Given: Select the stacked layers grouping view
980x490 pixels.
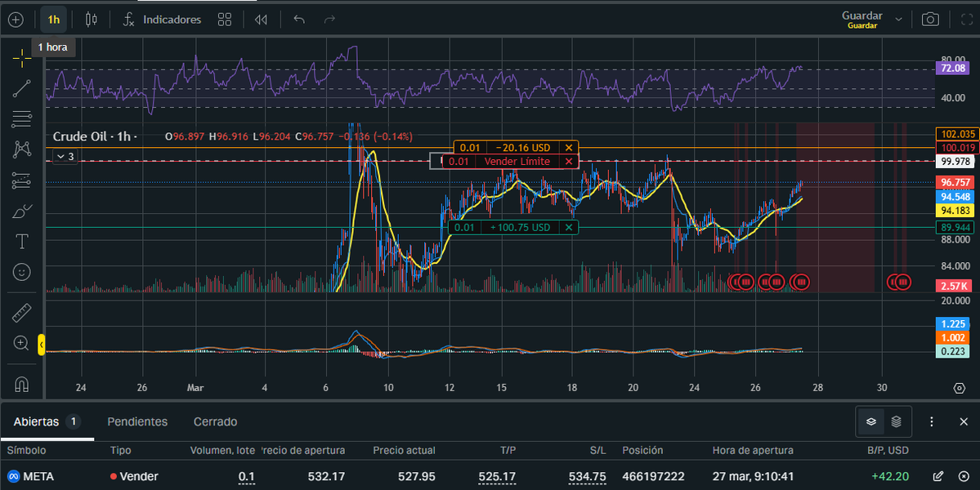Looking at the screenshot, I should click(x=897, y=422).
